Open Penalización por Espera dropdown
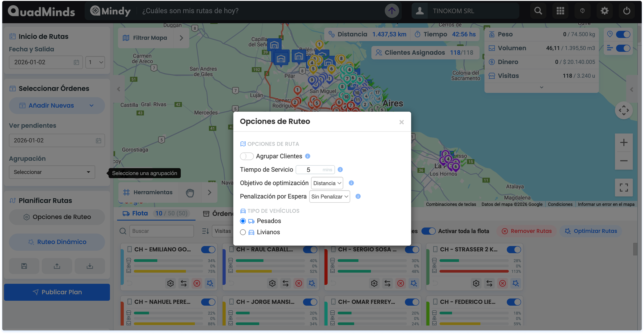 tap(329, 197)
